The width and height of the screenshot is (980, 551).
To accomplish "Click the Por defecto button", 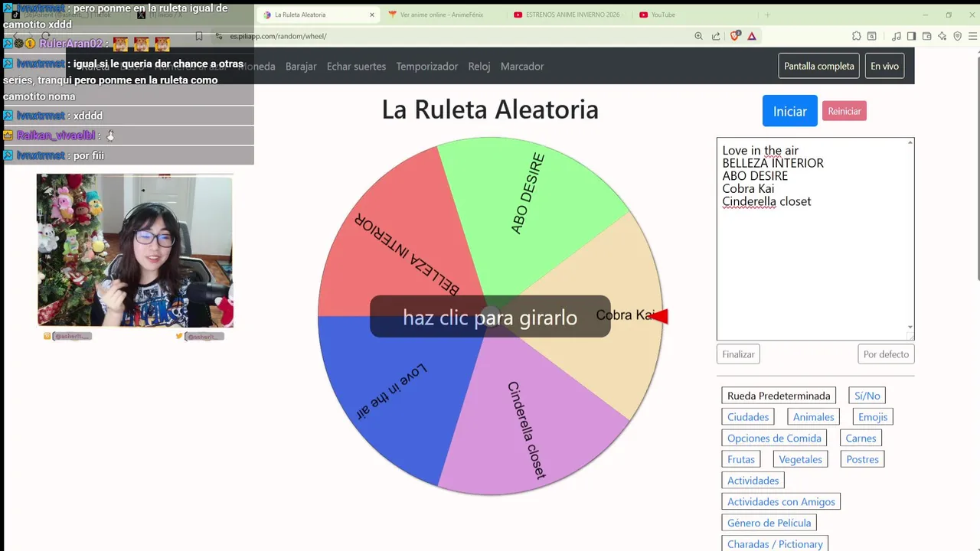I will tap(886, 354).
